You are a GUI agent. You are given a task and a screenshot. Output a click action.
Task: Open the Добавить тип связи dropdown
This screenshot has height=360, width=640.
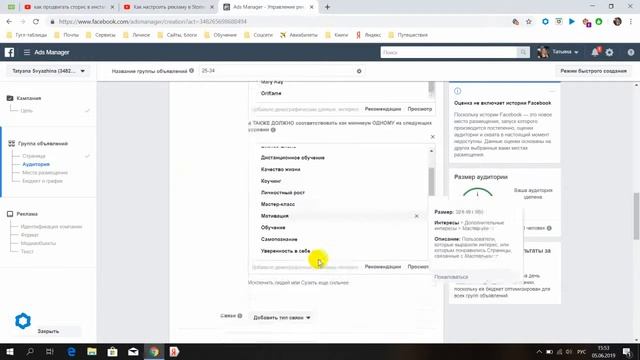pyautogui.click(x=282, y=318)
